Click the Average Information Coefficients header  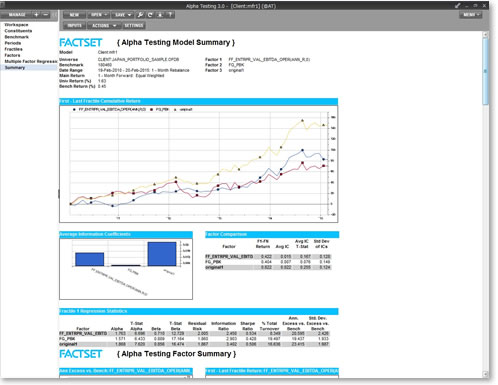coord(126,234)
